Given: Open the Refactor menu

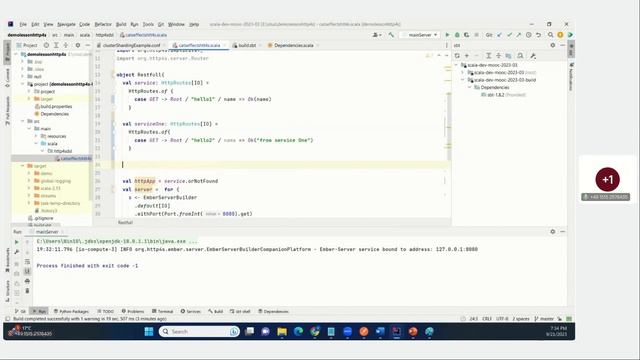Looking at the screenshot, I should point(103,24).
